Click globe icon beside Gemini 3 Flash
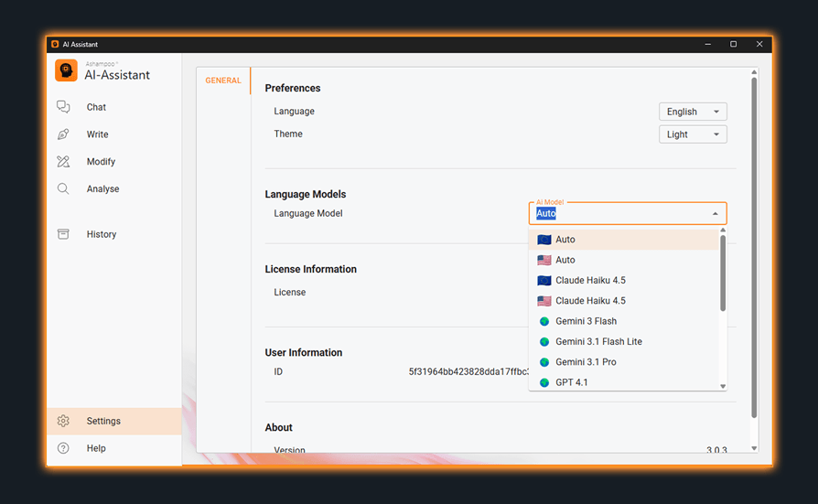The height and width of the screenshot is (504, 818). [x=544, y=321]
